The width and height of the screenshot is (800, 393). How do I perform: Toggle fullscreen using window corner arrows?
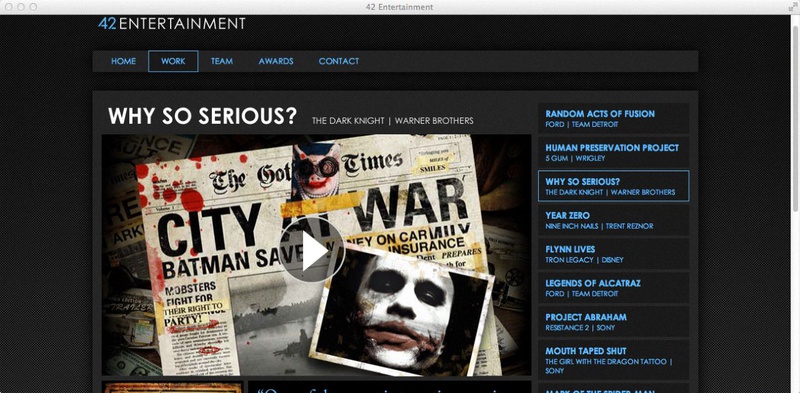coord(792,7)
